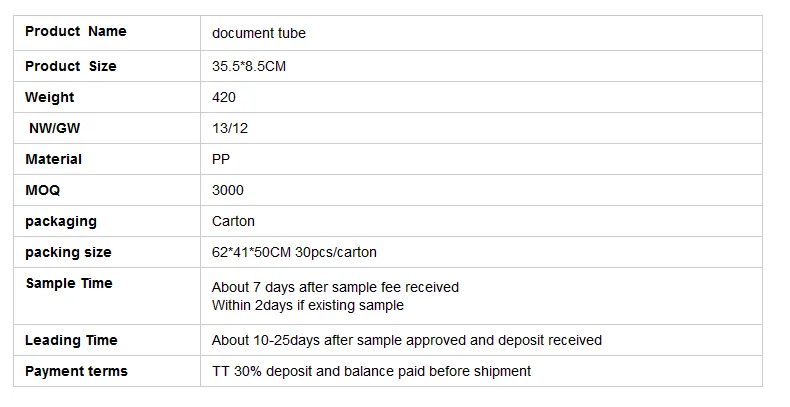Screen dimensions: 790x407
Task: Select the MOQ value 3000
Action: pyautogui.click(x=228, y=190)
